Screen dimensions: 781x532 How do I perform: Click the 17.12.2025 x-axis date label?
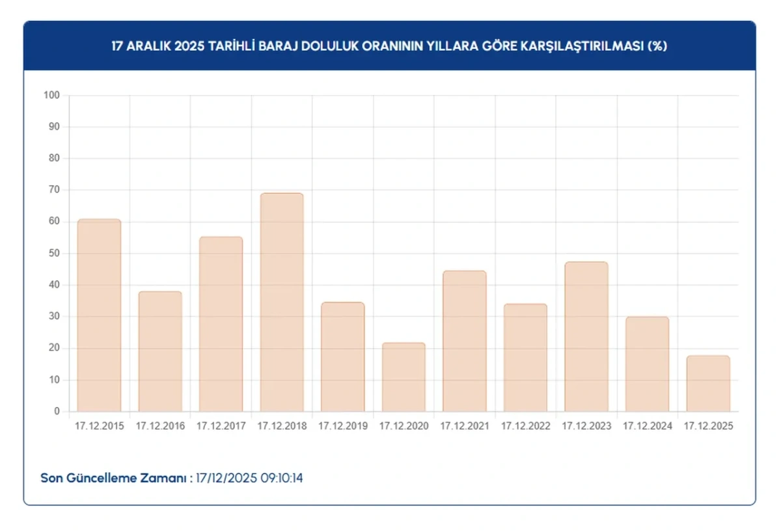(708, 426)
